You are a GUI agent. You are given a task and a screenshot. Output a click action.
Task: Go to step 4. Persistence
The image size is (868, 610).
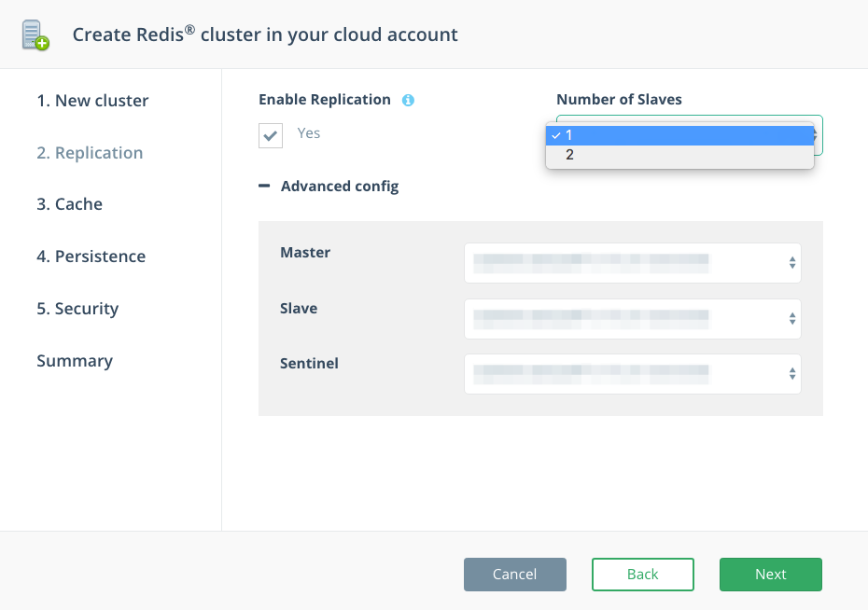coord(91,256)
